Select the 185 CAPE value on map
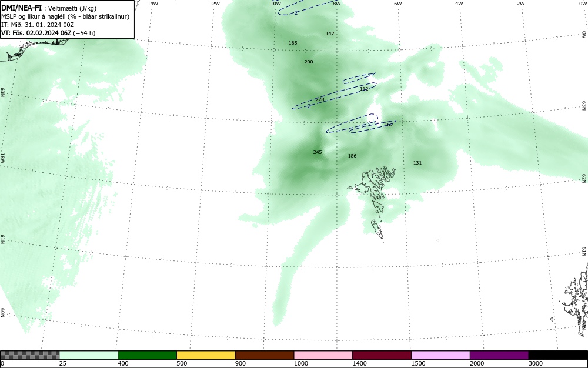This screenshot has width=588, height=368. click(293, 43)
